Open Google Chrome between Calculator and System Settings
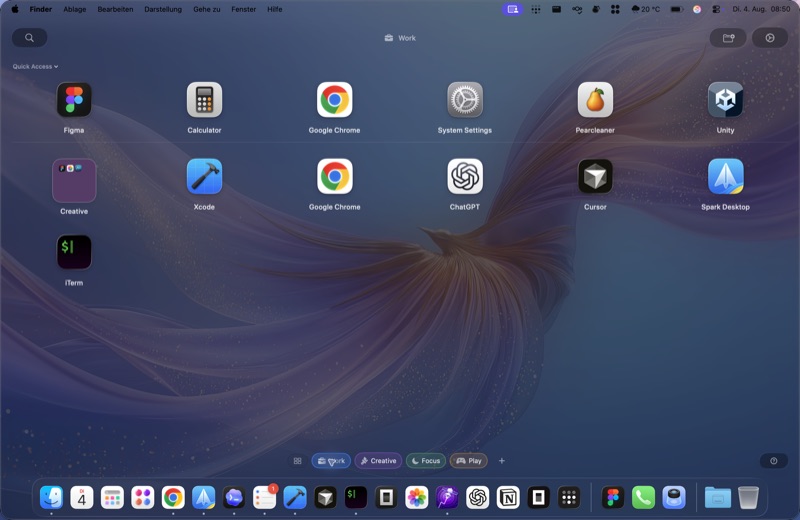The image size is (800, 520). click(x=335, y=100)
